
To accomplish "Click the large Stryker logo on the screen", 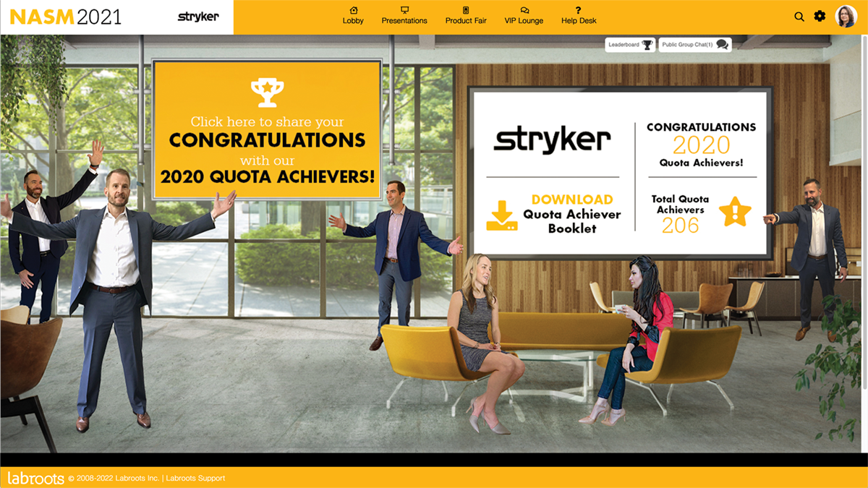I will point(552,139).
